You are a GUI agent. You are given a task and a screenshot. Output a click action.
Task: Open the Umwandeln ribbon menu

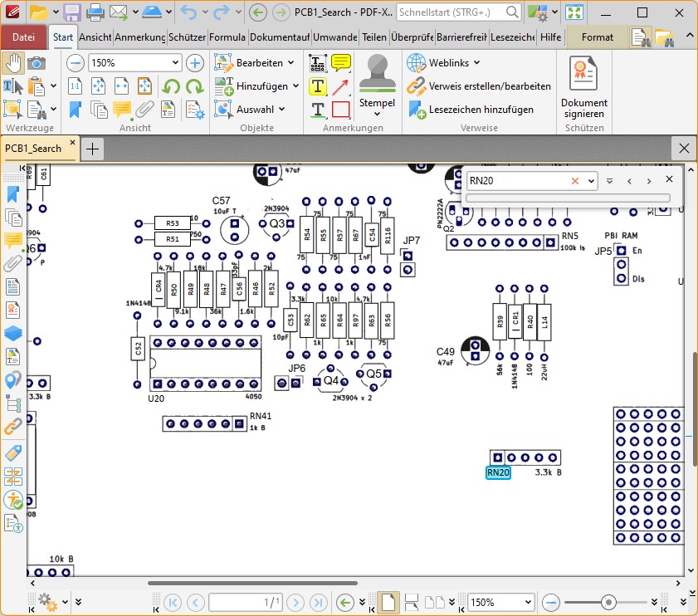tap(334, 37)
